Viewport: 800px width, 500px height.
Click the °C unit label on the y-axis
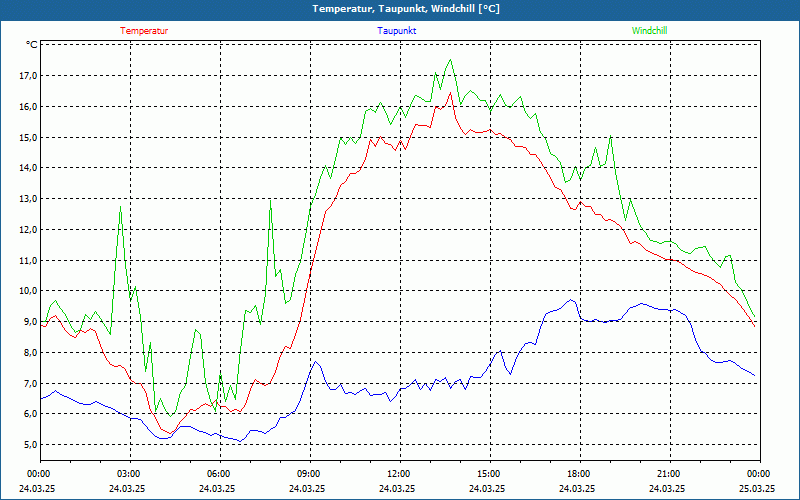[x=32, y=45]
